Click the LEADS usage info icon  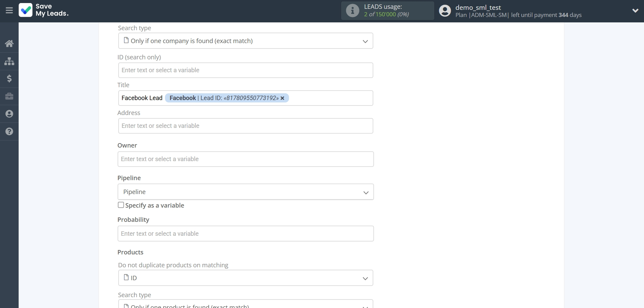[353, 11]
